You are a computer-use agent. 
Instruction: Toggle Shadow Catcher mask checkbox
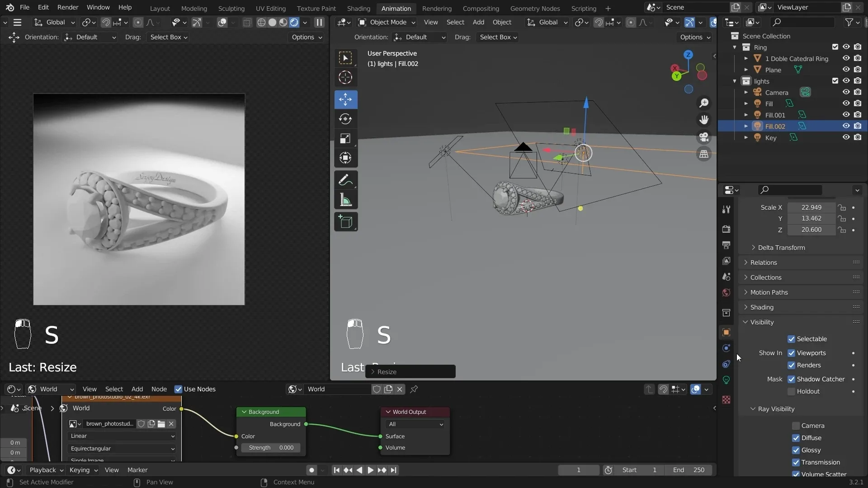click(791, 379)
